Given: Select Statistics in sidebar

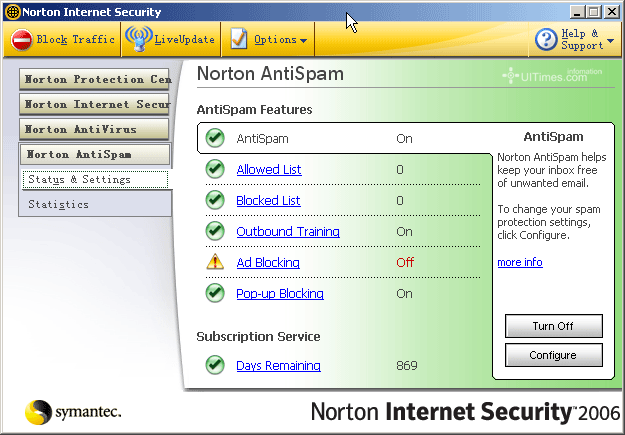Looking at the screenshot, I should [x=59, y=204].
